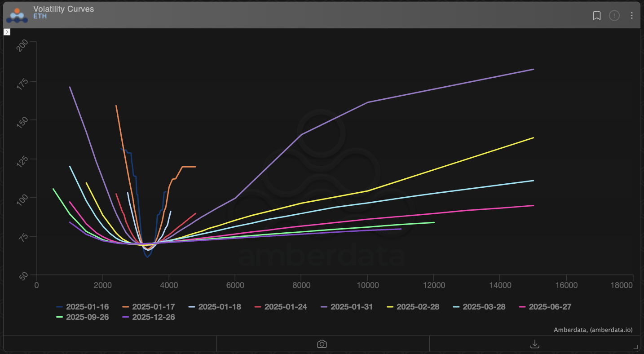Viewport: 644px width, 354px height.
Task: Click the red 2025-01-24 legend marker
Action: pyautogui.click(x=257, y=307)
